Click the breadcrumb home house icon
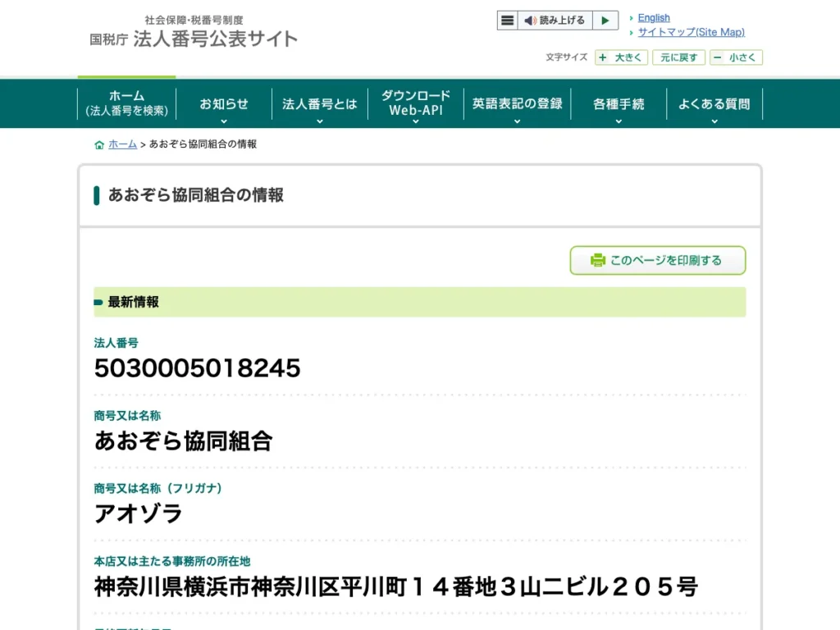This screenshot has height=630, width=840. 99,144
